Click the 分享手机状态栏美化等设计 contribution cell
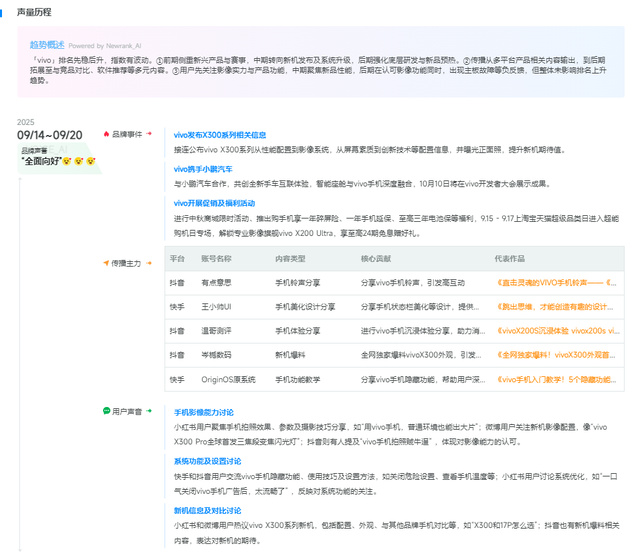Screen dimensions: 640x556 tap(420, 307)
